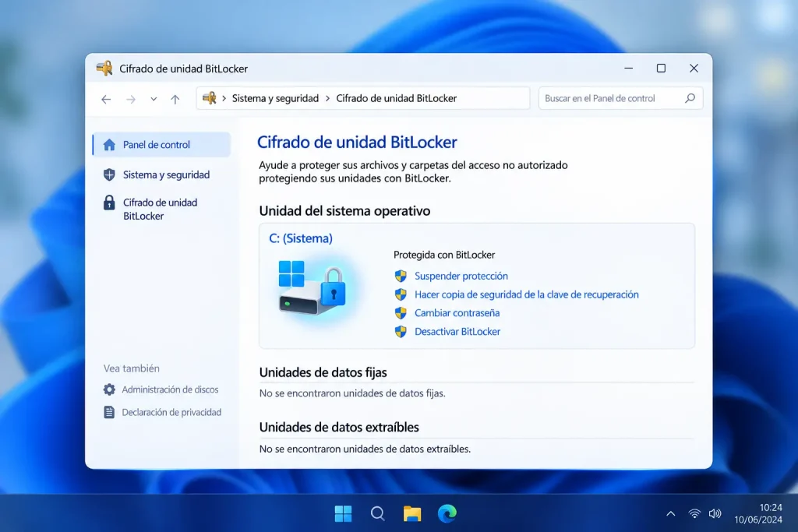Show hidden tray icons chevron

click(671, 513)
